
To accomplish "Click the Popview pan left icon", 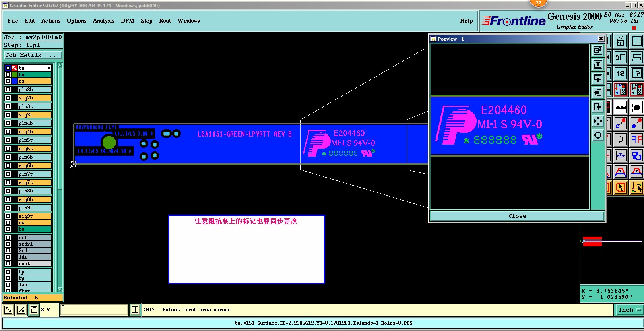I will click(598, 93).
